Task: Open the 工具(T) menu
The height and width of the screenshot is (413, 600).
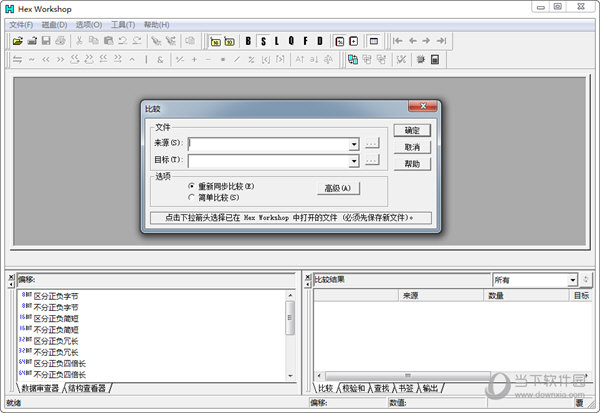Action: tap(123, 25)
